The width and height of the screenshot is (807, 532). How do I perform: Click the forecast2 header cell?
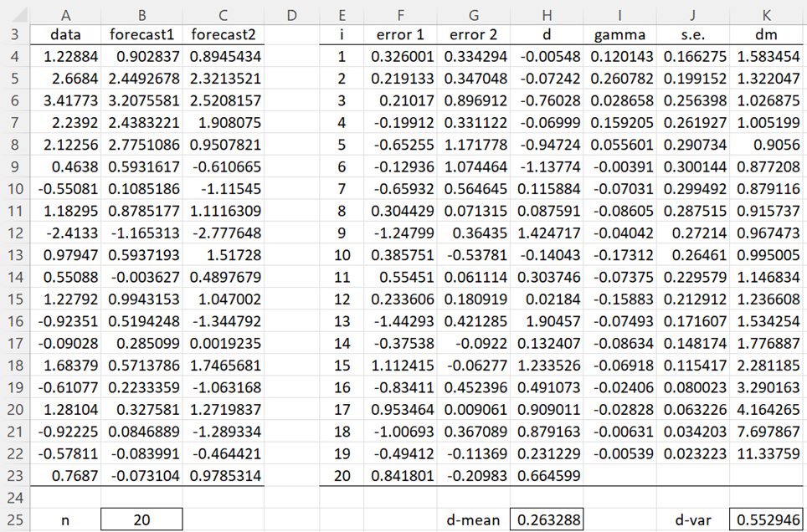point(223,34)
